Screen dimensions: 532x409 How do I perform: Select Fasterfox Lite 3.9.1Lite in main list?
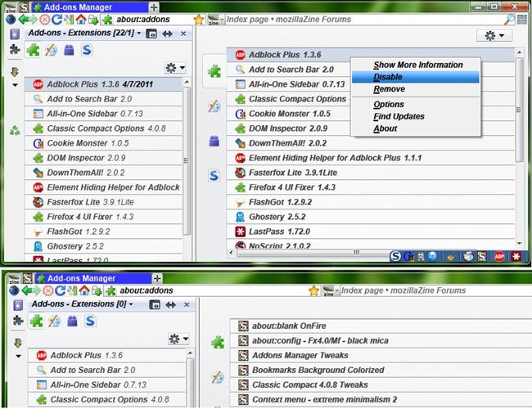[x=371, y=173]
